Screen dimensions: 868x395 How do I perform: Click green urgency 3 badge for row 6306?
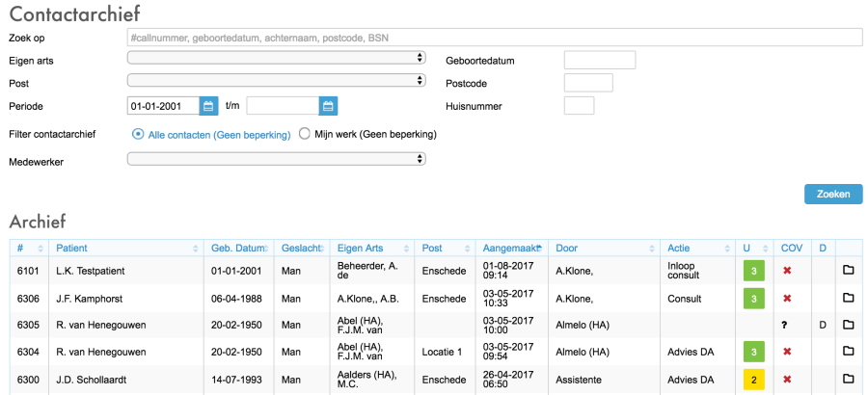click(753, 299)
